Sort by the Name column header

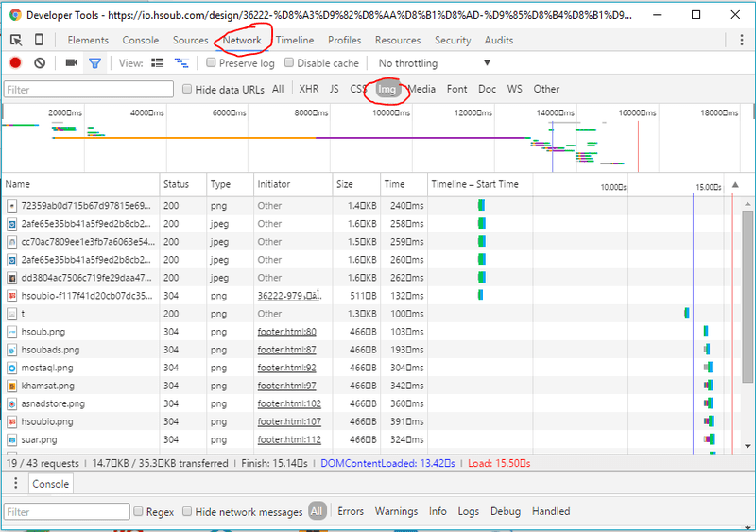point(80,184)
